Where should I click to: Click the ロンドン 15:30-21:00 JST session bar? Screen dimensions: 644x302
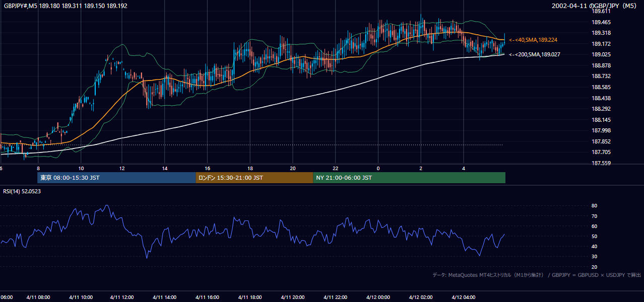click(254, 178)
